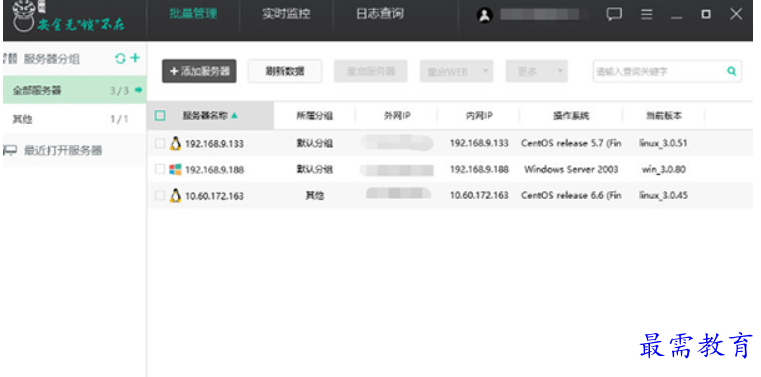Click the CentOS release 6.6 cell
Viewport: 761px width, 377px height.
point(571,195)
